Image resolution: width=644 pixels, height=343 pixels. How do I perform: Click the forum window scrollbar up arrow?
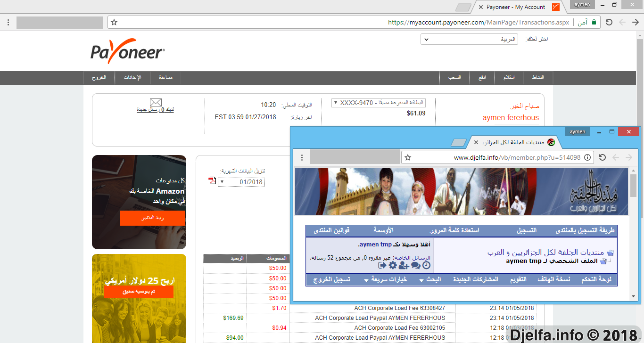(x=634, y=171)
